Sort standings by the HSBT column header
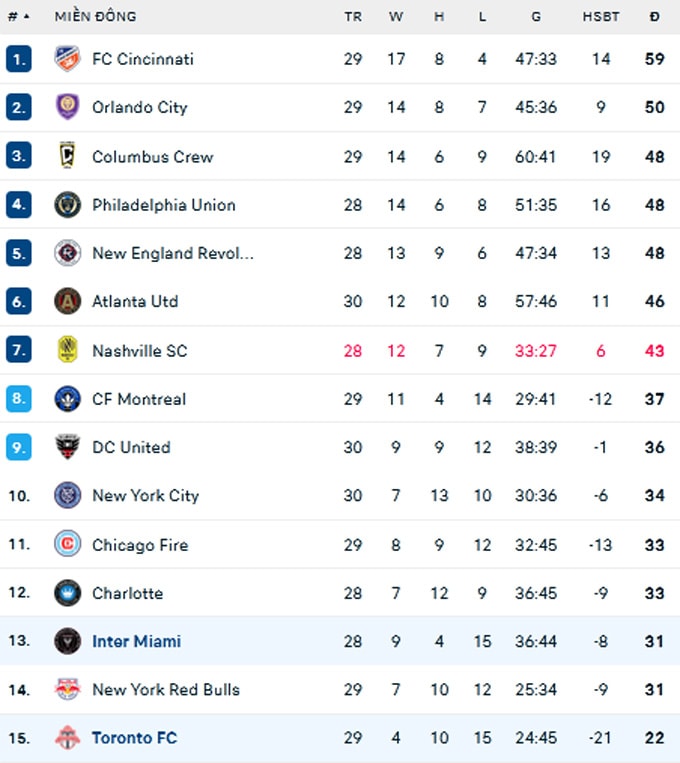680x763 pixels. coord(601,17)
